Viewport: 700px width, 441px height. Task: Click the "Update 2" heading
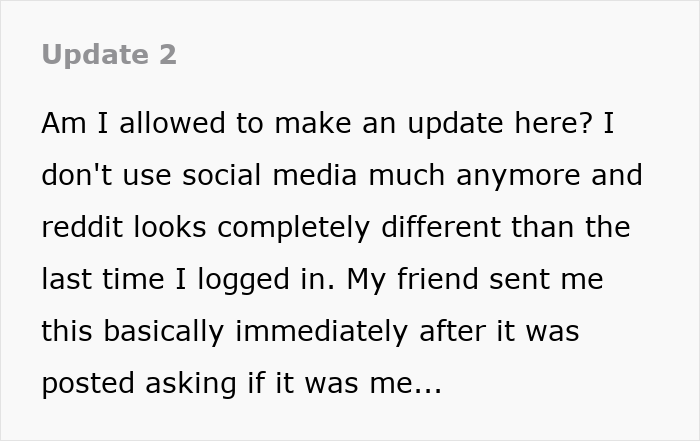click(109, 55)
